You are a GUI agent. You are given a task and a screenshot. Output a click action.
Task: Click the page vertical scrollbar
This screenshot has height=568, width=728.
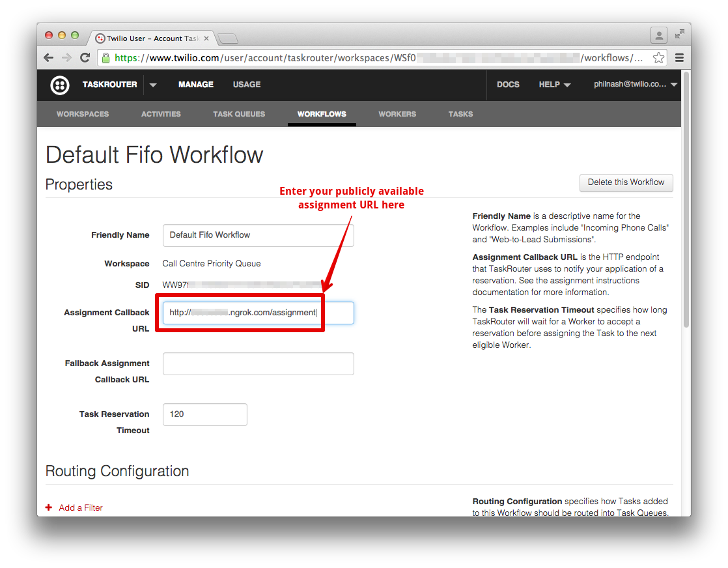[686, 200]
